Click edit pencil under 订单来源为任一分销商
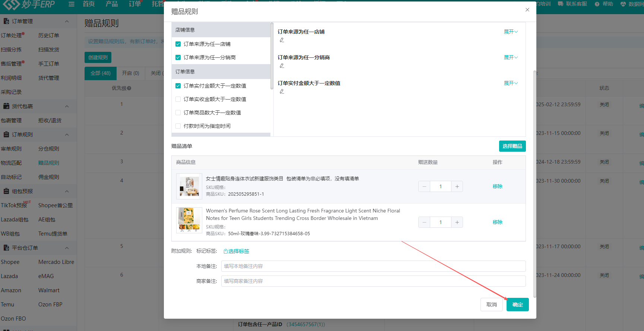Screen dimensions: 644x331 [x=282, y=66]
